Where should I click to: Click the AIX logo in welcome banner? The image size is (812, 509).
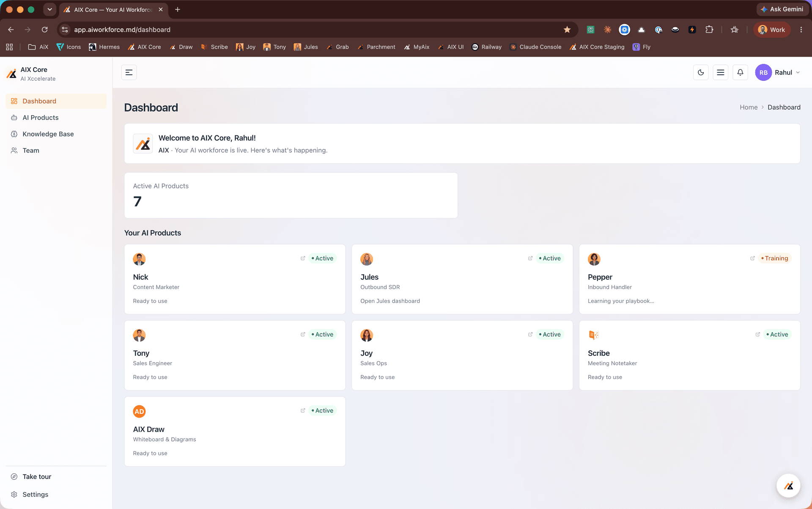[143, 144]
